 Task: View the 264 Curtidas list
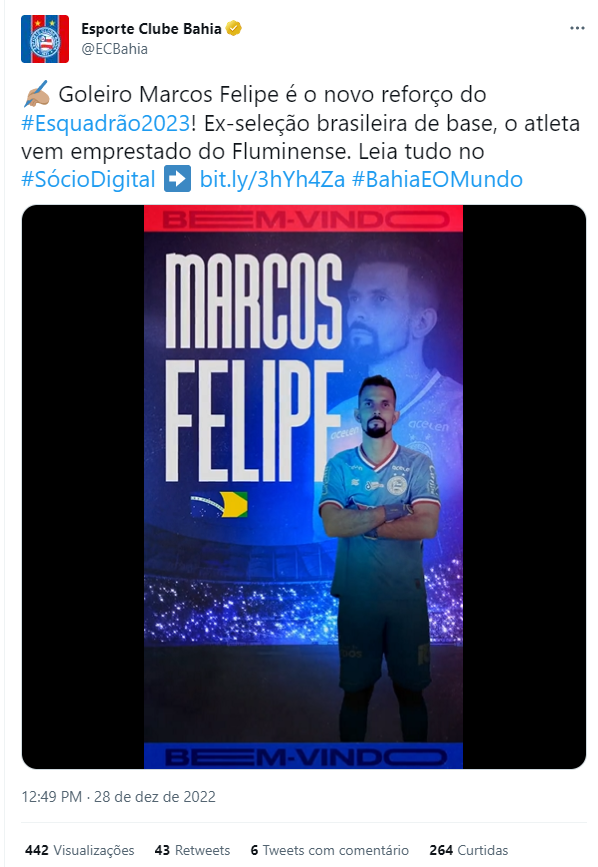469,850
